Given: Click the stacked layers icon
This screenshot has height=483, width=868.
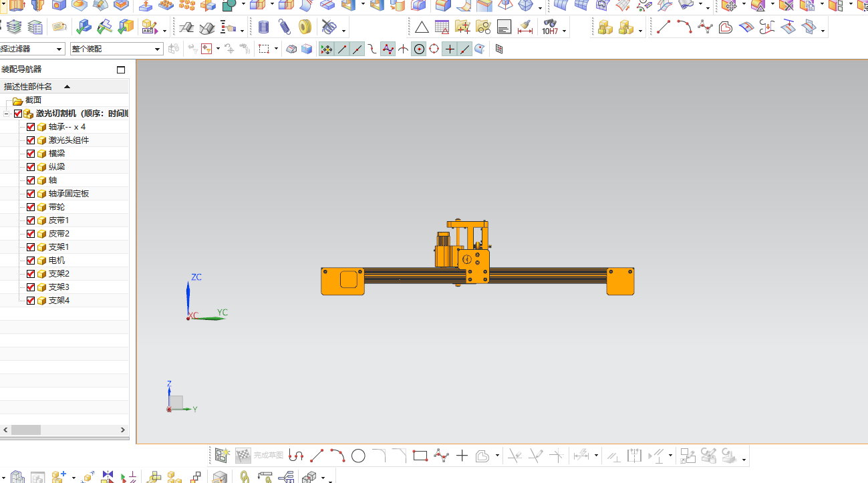Looking at the screenshot, I should click(x=15, y=27).
